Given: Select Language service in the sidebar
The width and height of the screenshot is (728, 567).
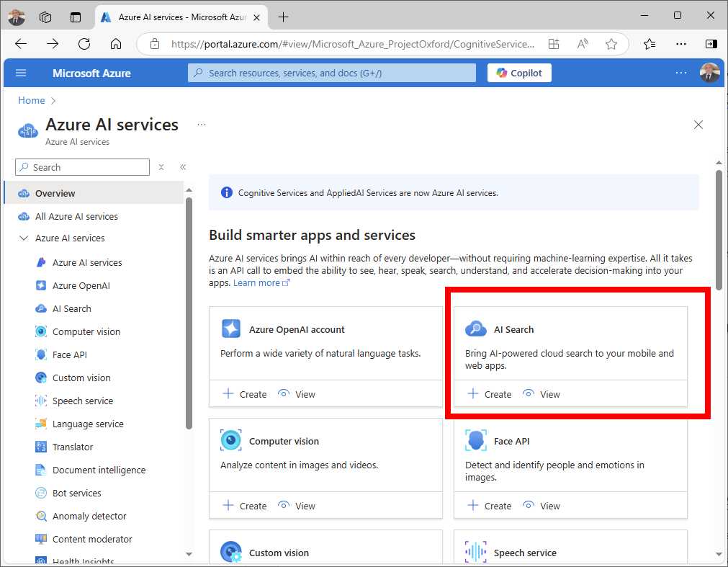Looking at the screenshot, I should (88, 424).
